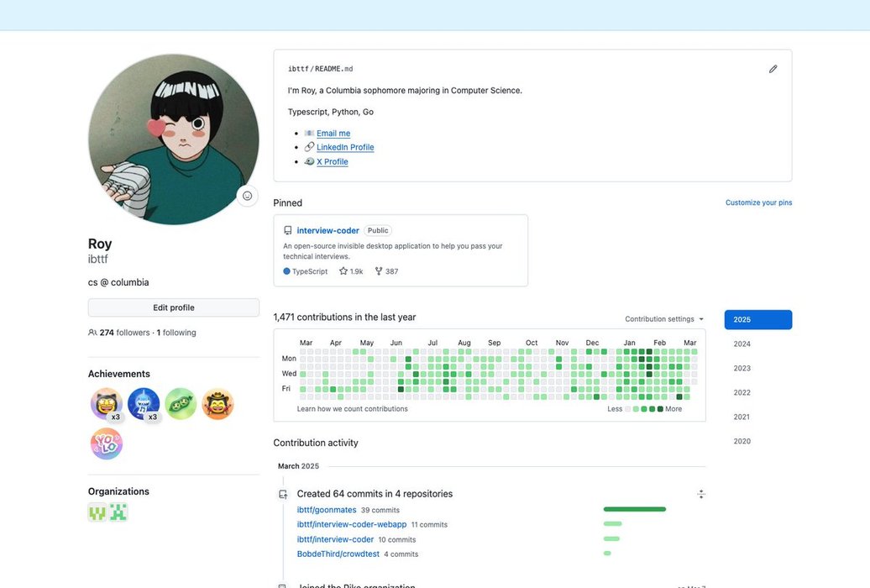Open the first organization avatar
The height and width of the screenshot is (588, 870).
[97, 512]
